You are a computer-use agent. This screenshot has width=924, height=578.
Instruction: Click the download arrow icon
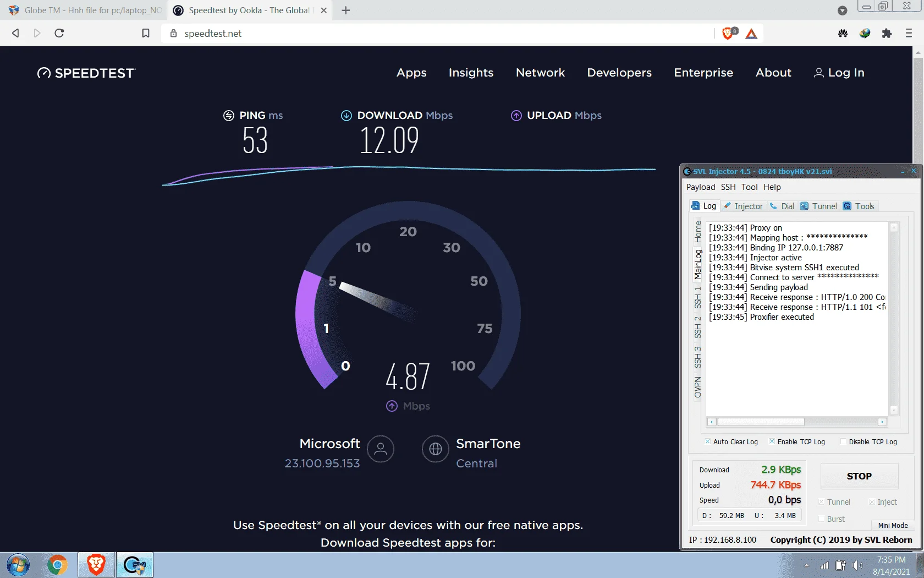coord(346,116)
